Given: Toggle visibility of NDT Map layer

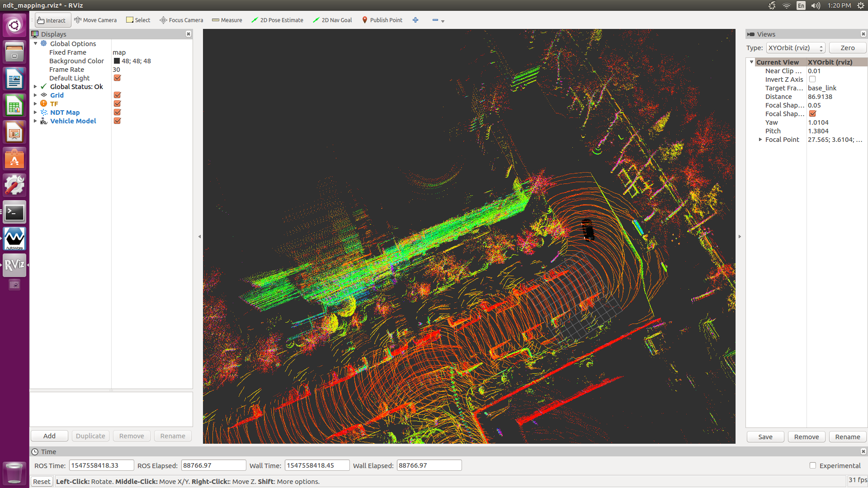Looking at the screenshot, I should [x=117, y=112].
